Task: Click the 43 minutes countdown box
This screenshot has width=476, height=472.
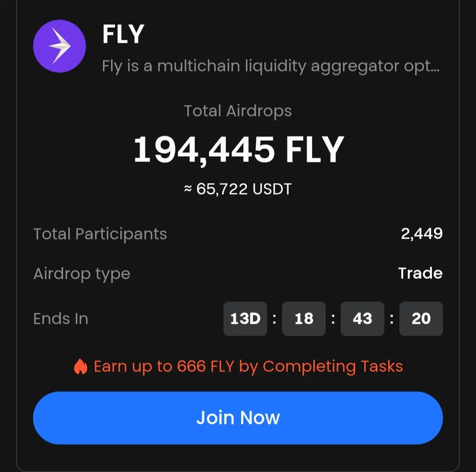Action: pyautogui.click(x=362, y=318)
